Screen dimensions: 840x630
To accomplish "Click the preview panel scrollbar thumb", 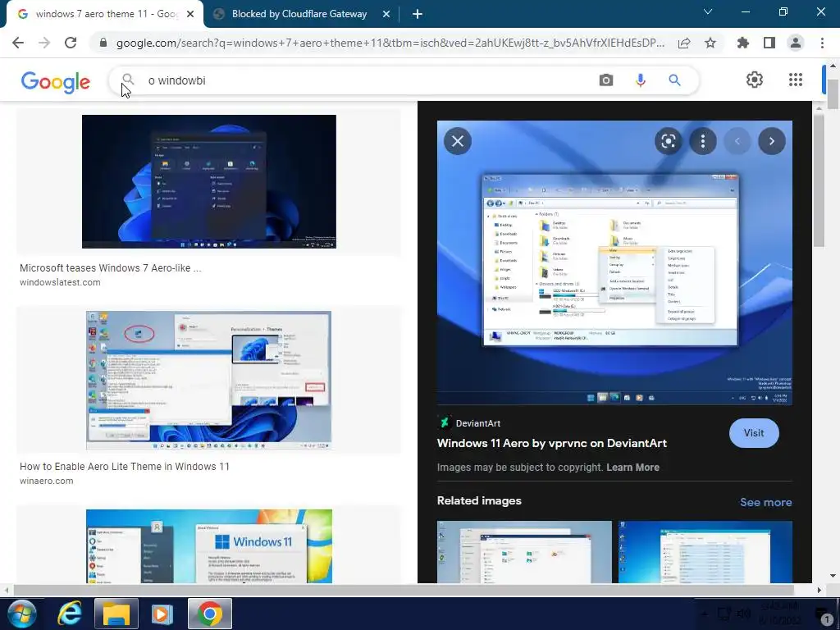I will pos(819,180).
